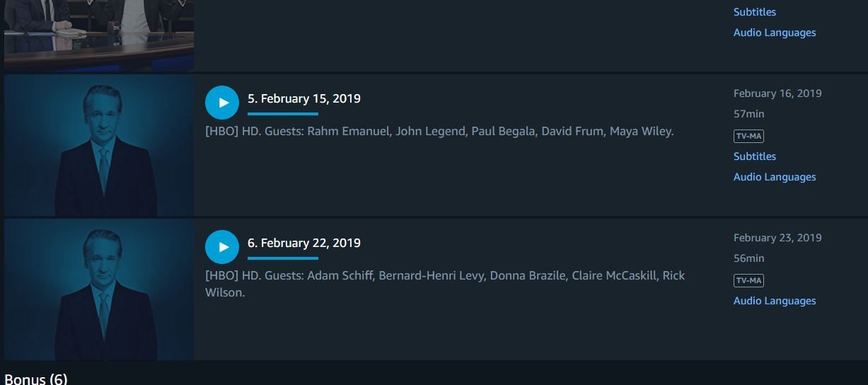Select the Bonus (6) section heading
The width and height of the screenshot is (868, 385).
36,379
